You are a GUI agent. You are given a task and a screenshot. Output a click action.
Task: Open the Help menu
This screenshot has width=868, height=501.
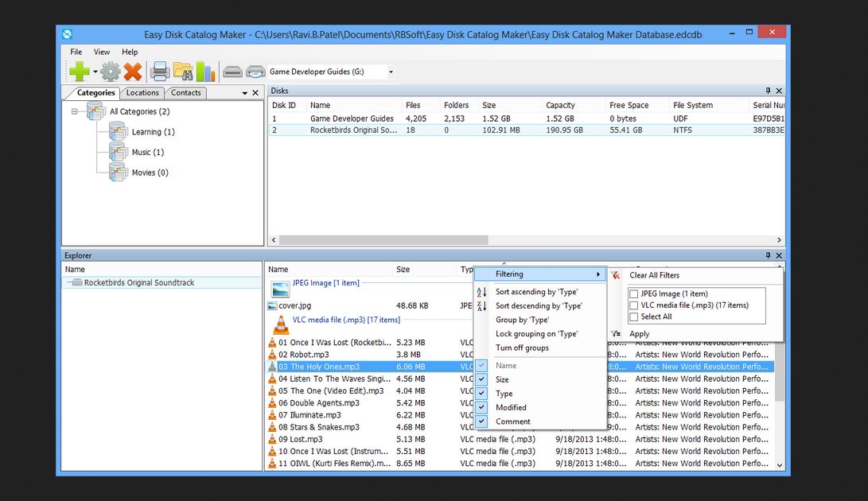point(130,52)
